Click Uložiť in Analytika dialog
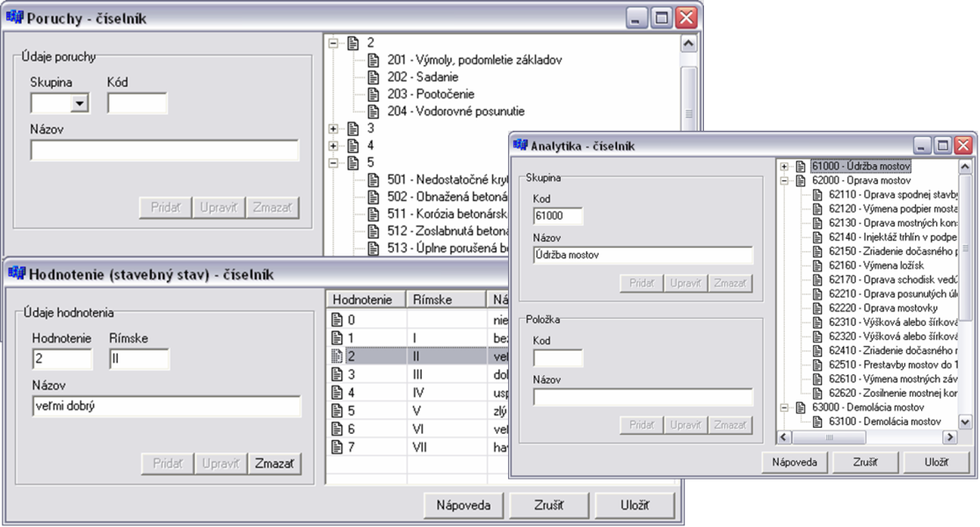 tap(936, 463)
